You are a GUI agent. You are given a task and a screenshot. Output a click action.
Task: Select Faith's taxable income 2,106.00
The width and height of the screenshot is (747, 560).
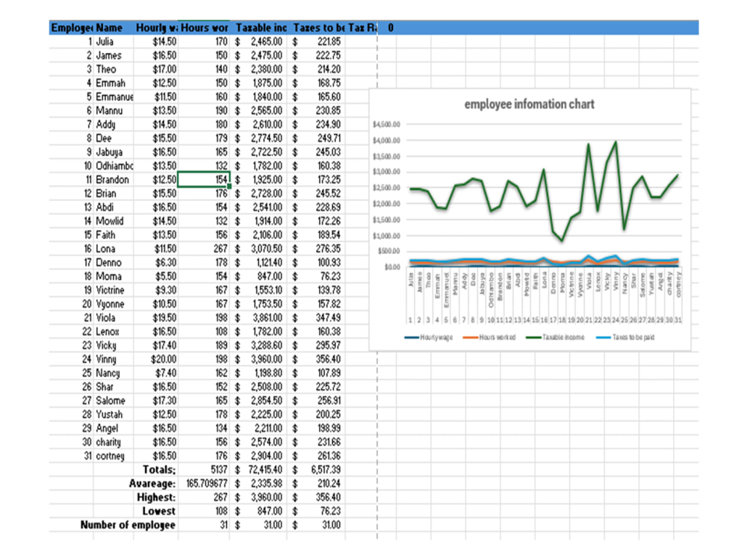258,234
